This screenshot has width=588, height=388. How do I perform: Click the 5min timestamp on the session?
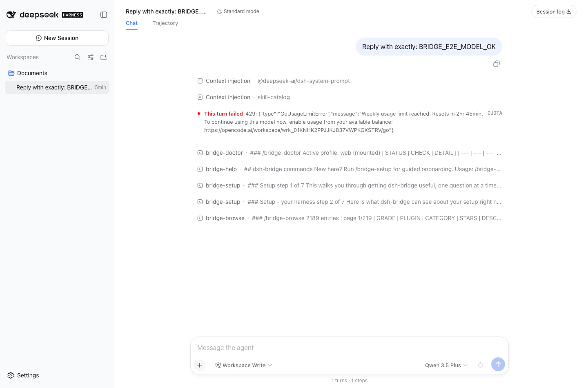click(100, 87)
